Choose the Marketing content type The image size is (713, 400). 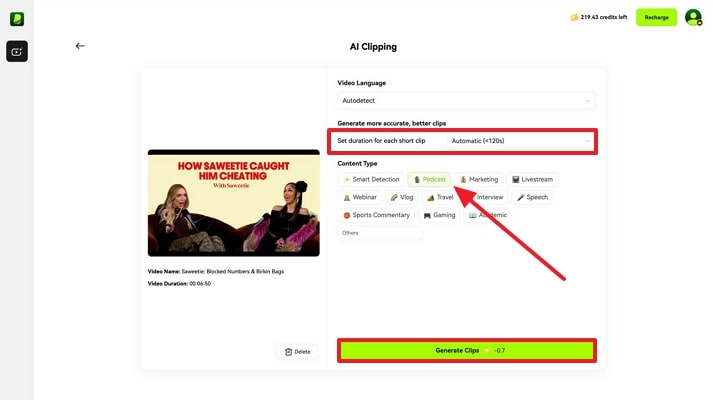point(478,179)
